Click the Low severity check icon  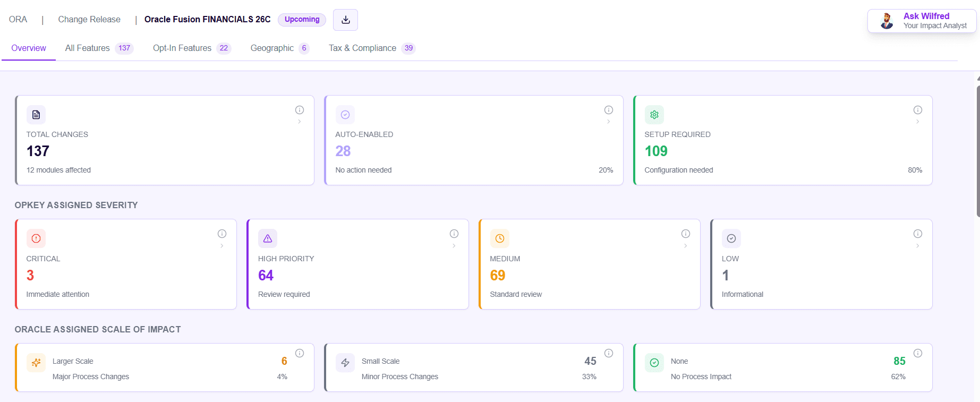pyautogui.click(x=731, y=238)
